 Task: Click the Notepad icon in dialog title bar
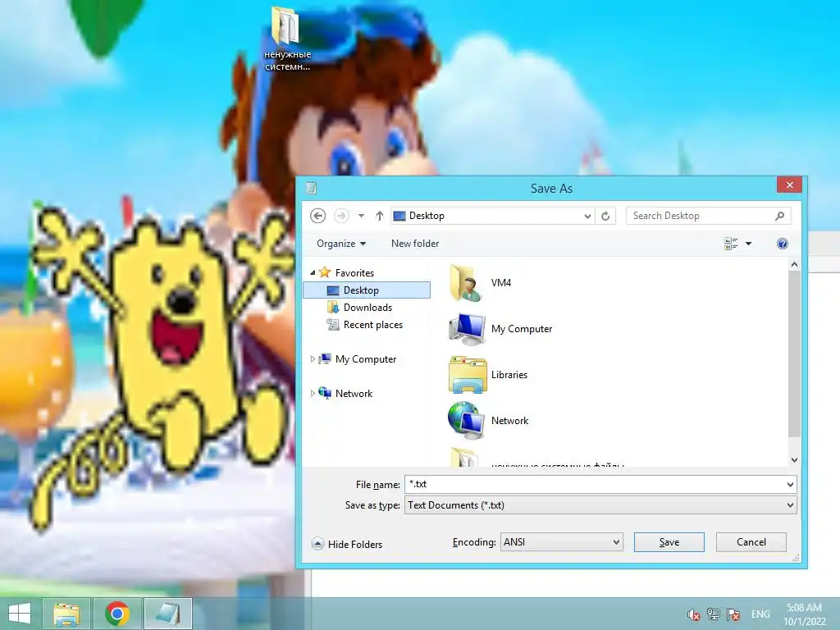pyautogui.click(x=311, y=188)
